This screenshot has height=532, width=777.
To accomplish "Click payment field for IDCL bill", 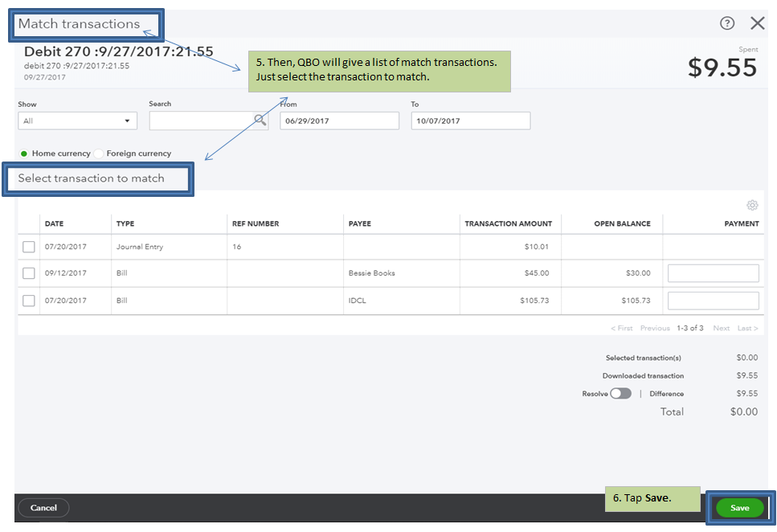I will (x=713, y=301).
